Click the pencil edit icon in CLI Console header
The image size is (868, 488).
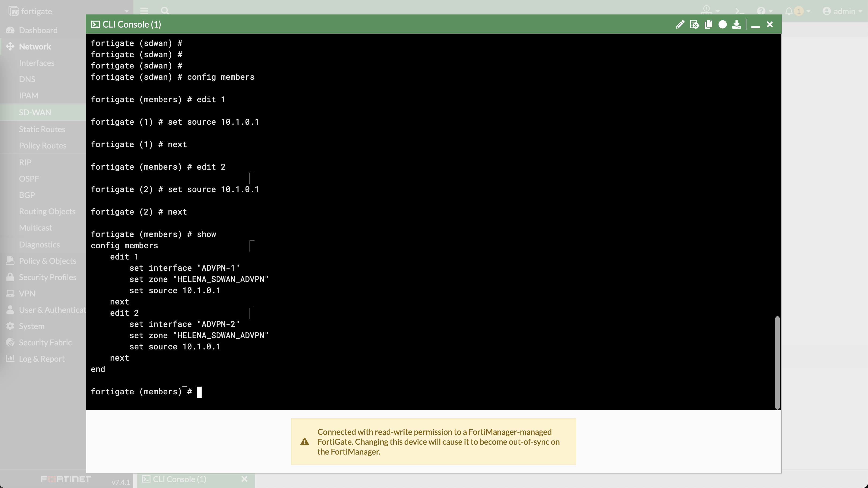(x=680, y=24)
